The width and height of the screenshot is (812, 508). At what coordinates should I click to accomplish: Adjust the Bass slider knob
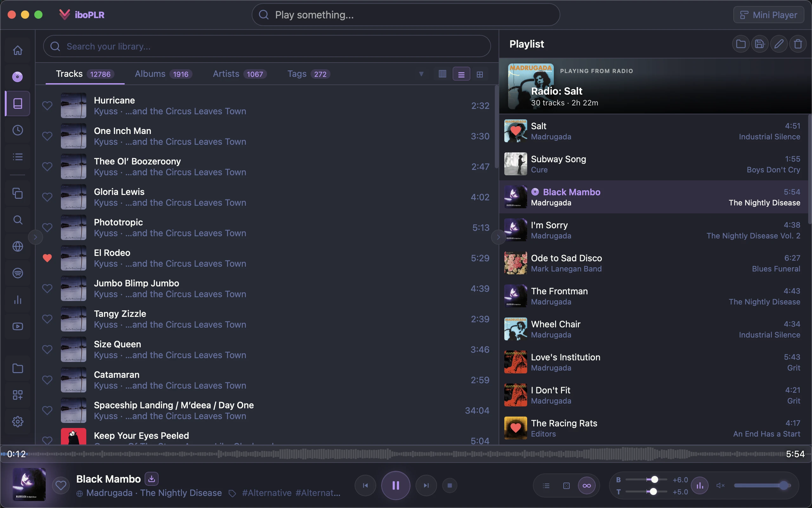[x=654, y=479]
